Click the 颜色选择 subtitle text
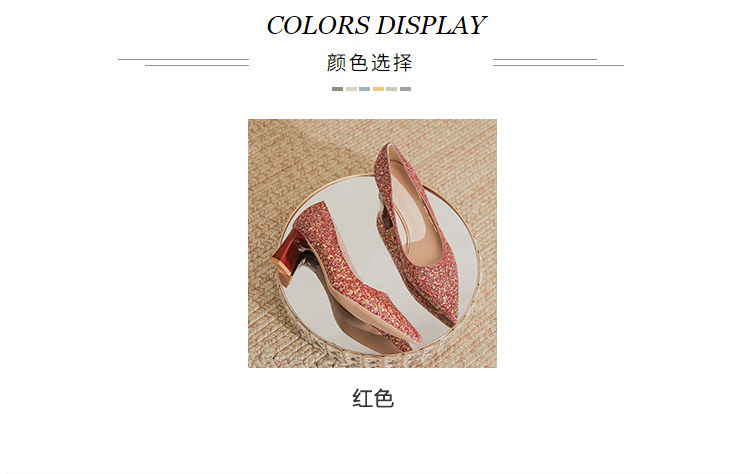 (x=369, y=63)
